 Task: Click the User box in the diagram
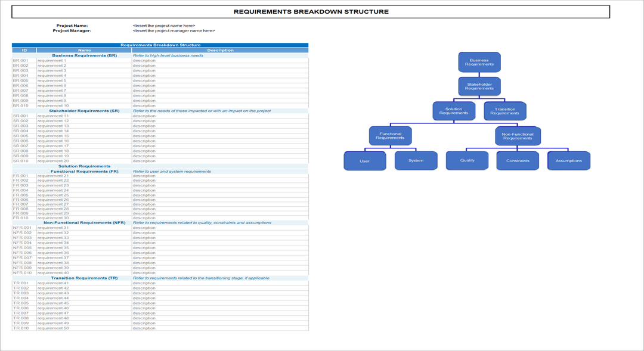tap(364, 161)
